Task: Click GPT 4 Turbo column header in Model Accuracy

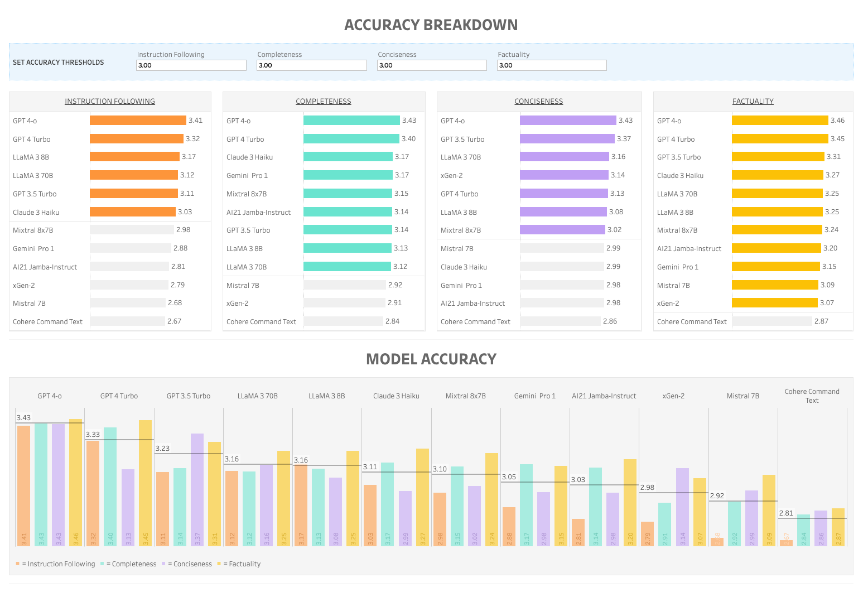Action: [x=119, y=396]
